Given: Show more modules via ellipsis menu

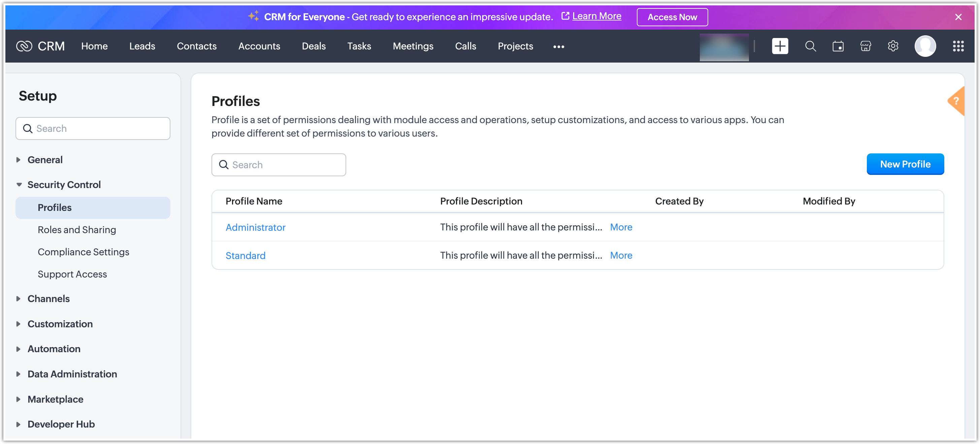Looking at the screenshot, I should [x=558, y=47].
